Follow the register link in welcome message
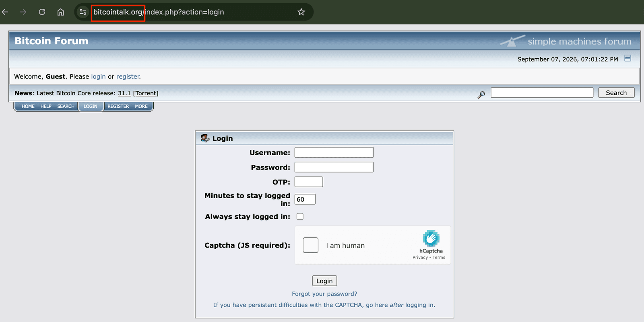Screen dimensions: 644x322 click(x=128, y=76)
